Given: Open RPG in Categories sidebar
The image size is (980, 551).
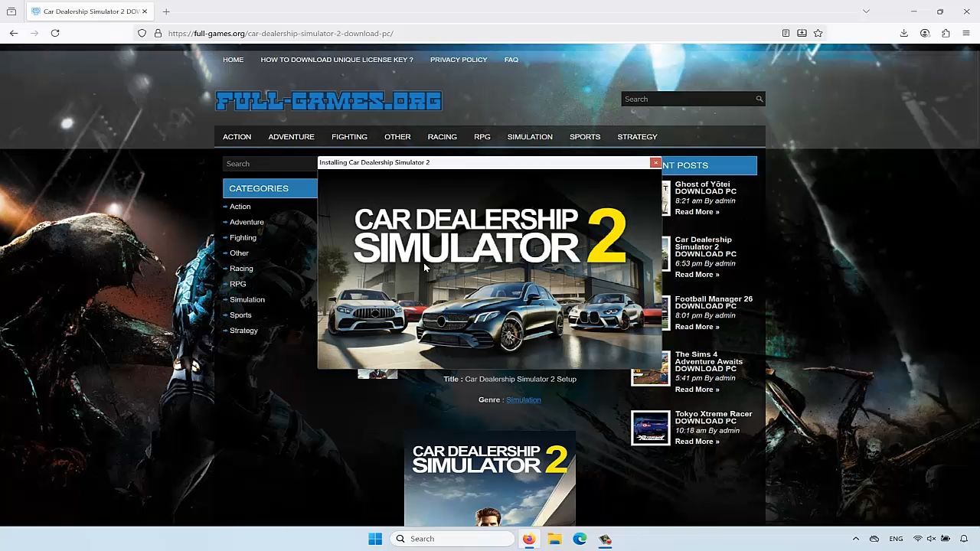Looking at the screenshot, I should 237,284.
